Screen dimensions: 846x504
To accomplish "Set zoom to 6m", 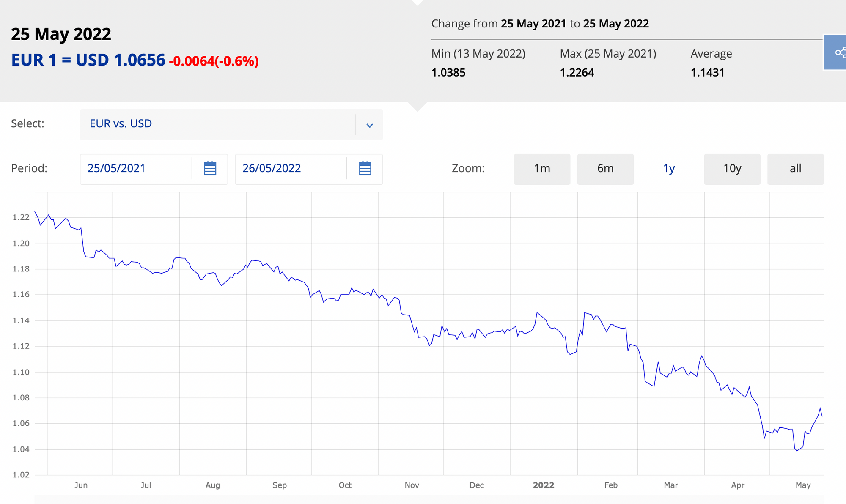I will tap(605, 169).
